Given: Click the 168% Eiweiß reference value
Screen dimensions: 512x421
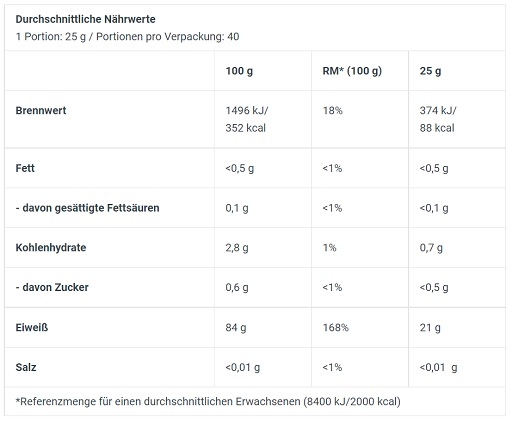Looking at the screenshot, I should pos(335,328).
